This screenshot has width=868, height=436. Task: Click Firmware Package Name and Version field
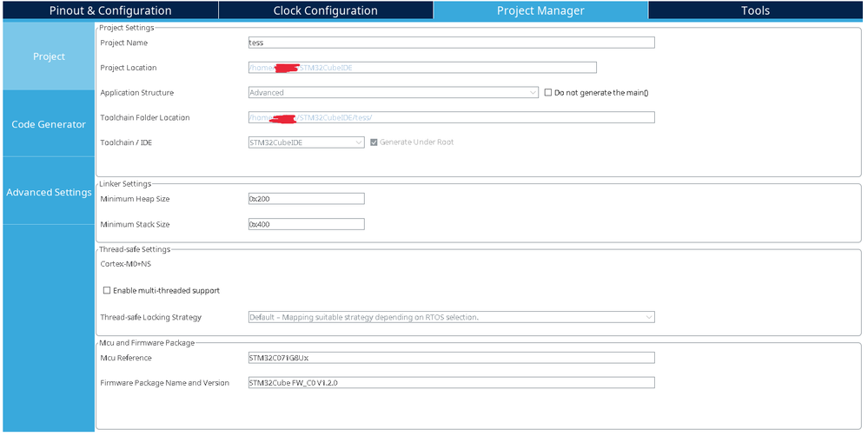click(451, 382)
